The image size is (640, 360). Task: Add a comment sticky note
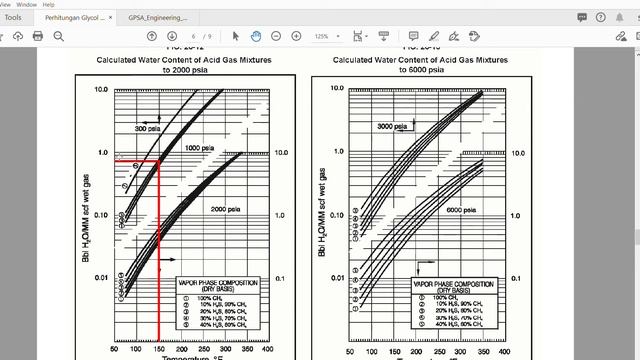pyautogui.click(x=413, y=36)
